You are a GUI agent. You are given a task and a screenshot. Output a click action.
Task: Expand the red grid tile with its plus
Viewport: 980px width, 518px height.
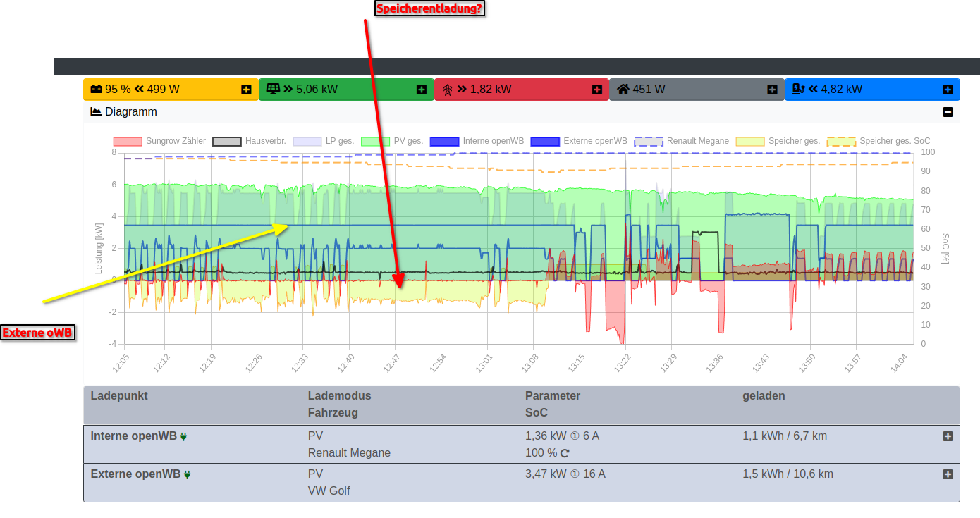[x=597, y=90]
